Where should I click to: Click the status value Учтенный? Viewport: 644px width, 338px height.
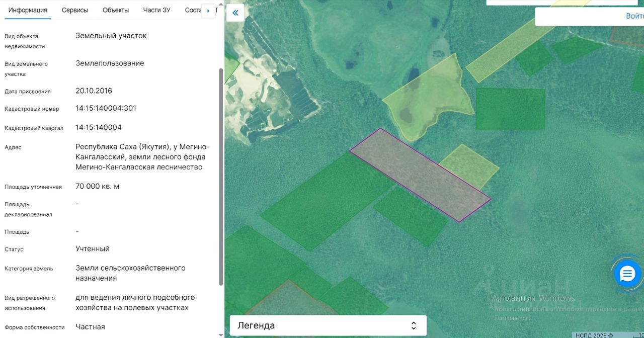[93, 248]
